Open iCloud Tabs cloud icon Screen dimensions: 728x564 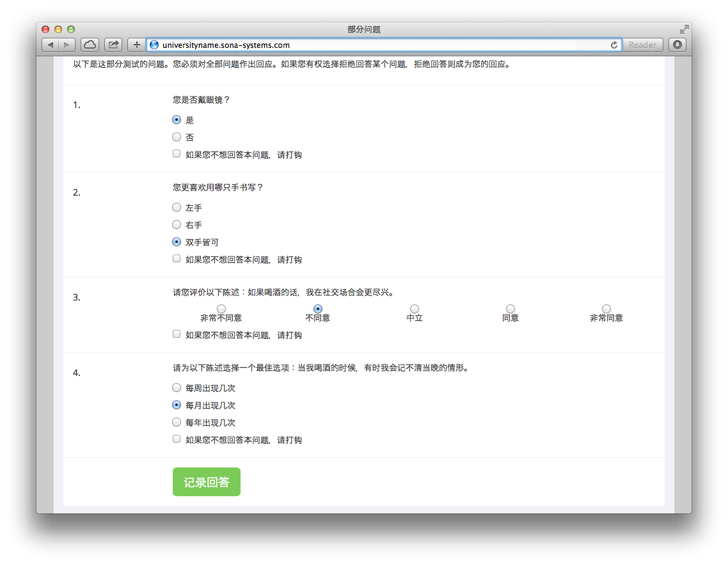pos(90,45)
